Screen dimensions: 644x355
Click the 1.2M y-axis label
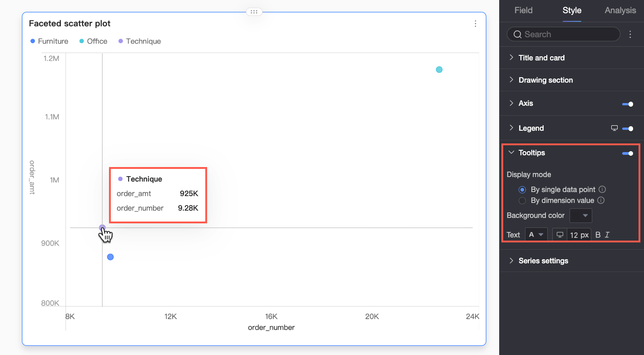(51, 58)
